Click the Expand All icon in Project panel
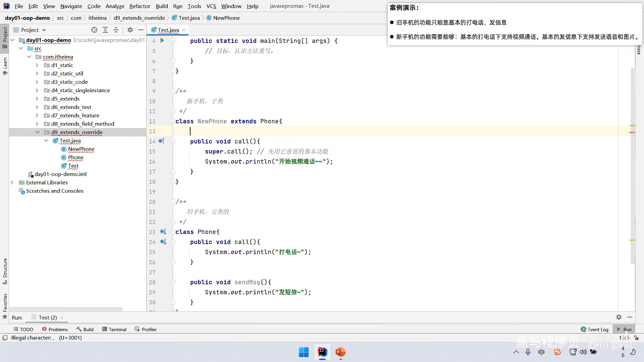 tap(105, 30)
